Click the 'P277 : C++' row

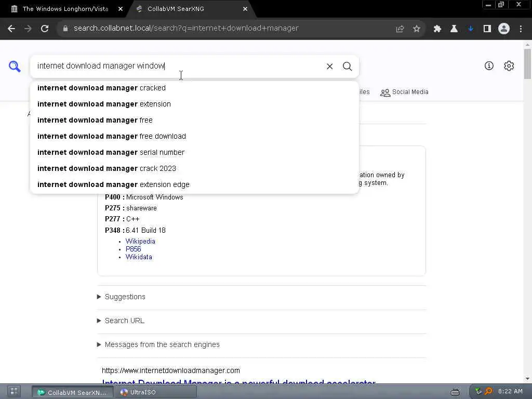tap(122, 219)
